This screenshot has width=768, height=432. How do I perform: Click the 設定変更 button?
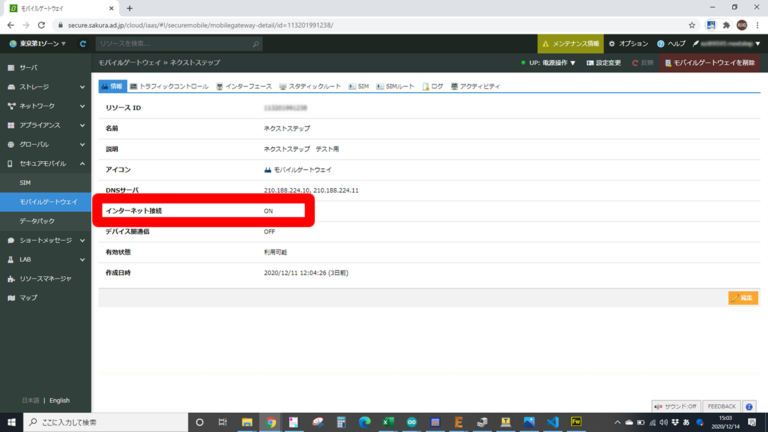pyautogui.click(x=603, y=63)
